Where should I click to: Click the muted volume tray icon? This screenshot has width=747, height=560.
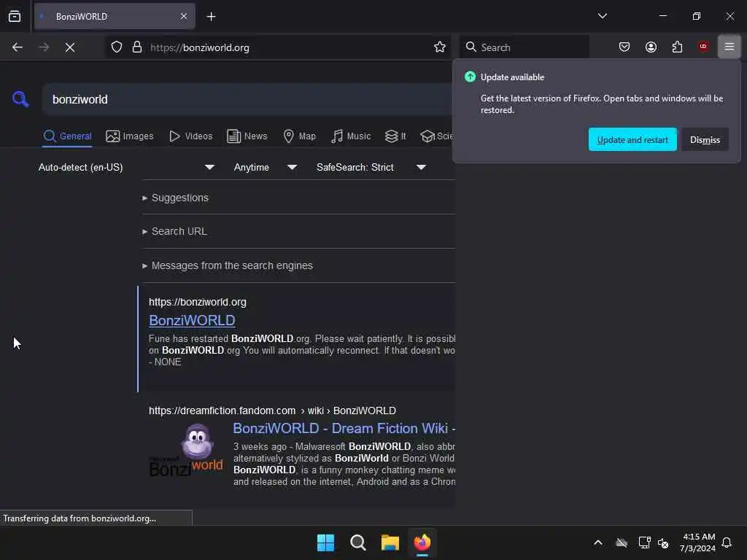663,542
